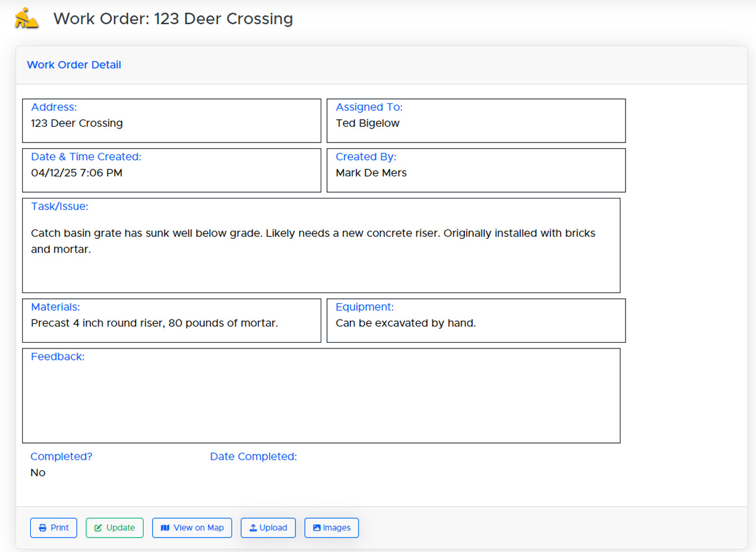Click the created date 04/12/25 7:06 PM
The width and height of the screenshot is (756, 552).
(x=77, y=173)
